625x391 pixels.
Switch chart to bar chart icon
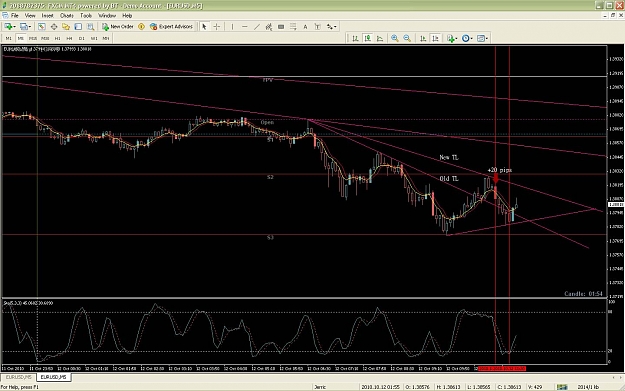point(355,38)
